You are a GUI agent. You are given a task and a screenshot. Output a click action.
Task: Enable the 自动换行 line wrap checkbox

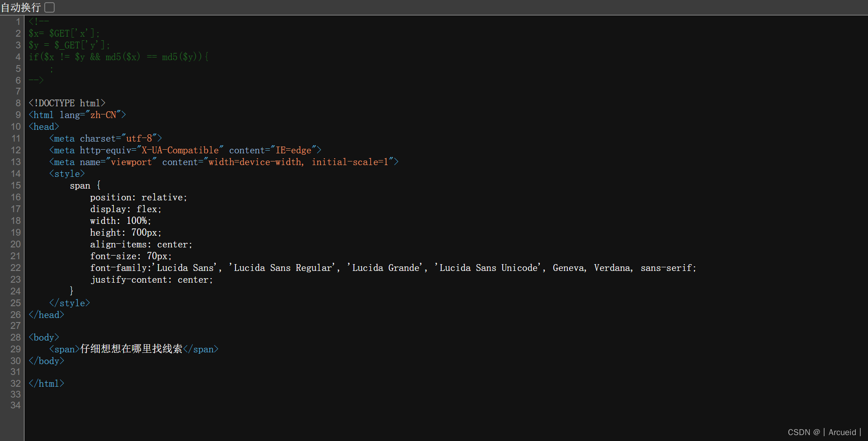pos(50,7)
